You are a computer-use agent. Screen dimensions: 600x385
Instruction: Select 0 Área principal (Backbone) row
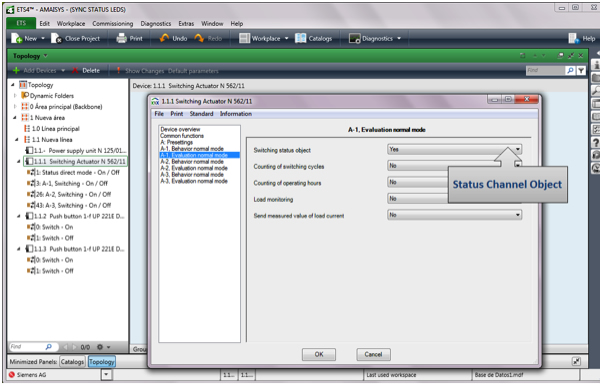66,106
